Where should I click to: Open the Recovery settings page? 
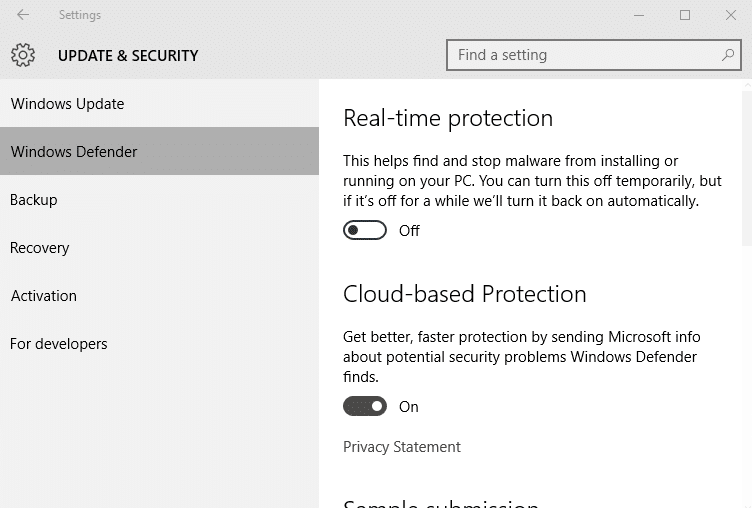point(40,248)
